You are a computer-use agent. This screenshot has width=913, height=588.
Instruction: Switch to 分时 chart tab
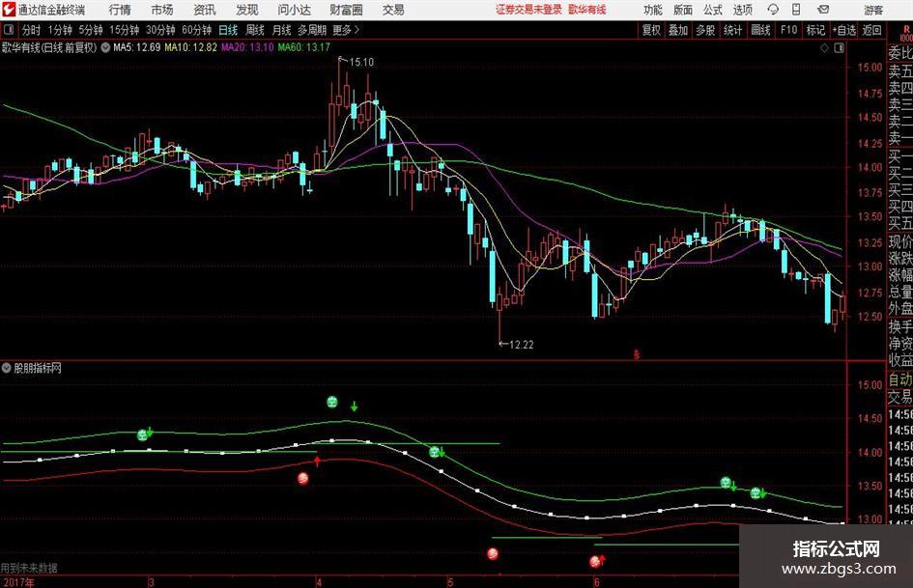point(31,30)
